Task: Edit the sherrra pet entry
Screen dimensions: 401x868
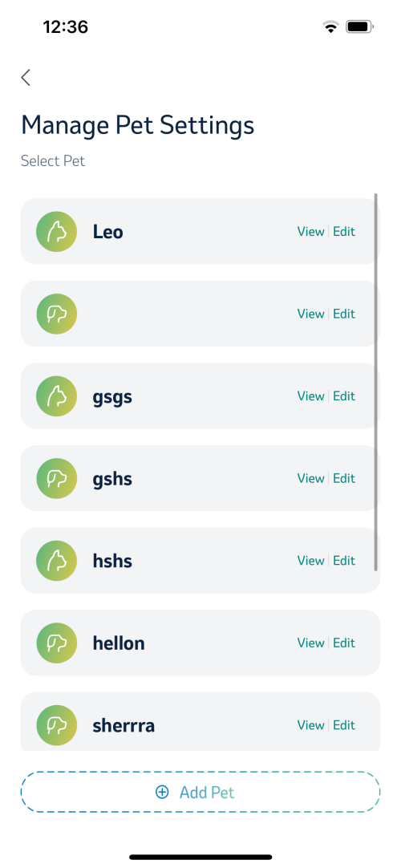Action: point(344,725)
